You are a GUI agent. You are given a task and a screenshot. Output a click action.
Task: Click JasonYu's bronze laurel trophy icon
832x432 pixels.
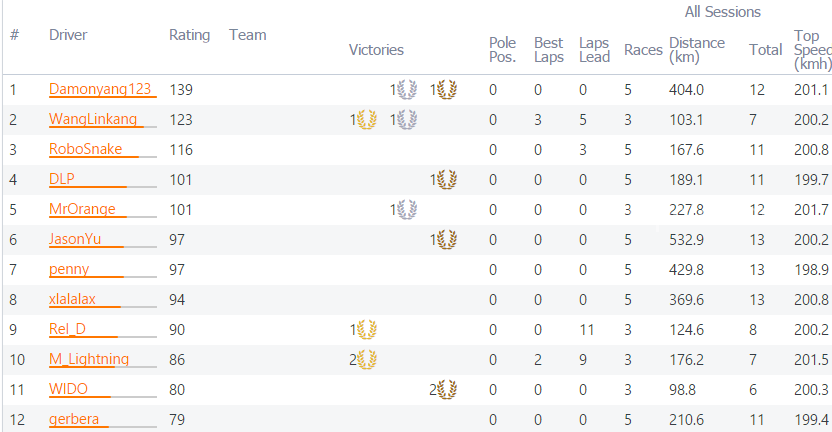[447, 239]
